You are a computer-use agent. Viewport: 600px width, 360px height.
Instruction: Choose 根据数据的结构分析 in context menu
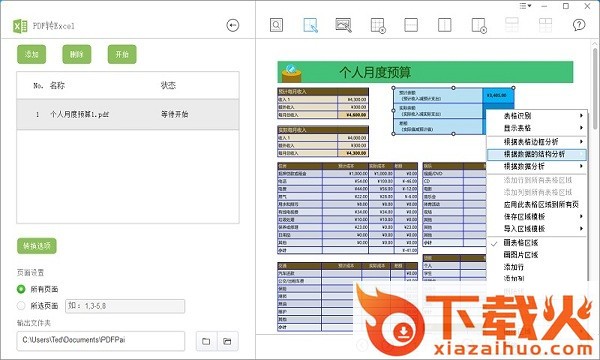click(x=536, y=154)
